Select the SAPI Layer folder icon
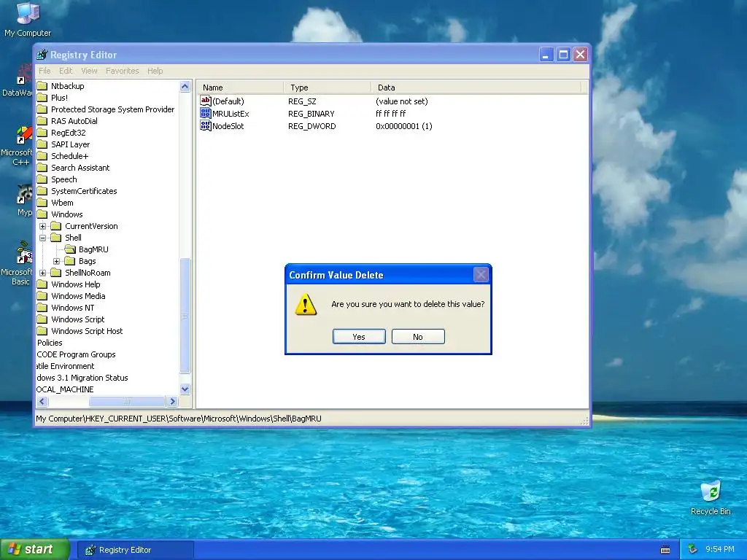This screenshot has width=747, height=560. [x=42, y=144]
